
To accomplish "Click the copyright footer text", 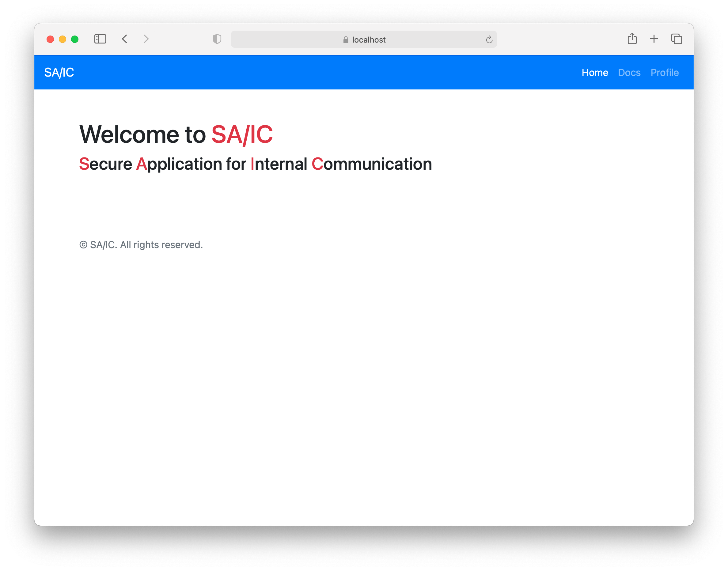I will (x=141, y=244).
